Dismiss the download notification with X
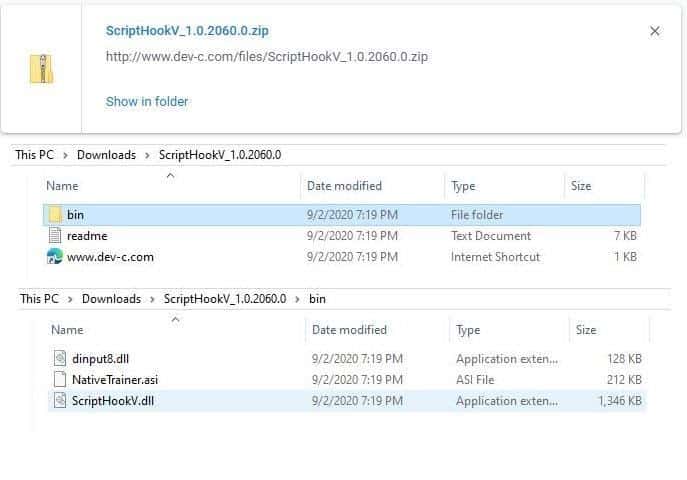 tap(655, 31)
